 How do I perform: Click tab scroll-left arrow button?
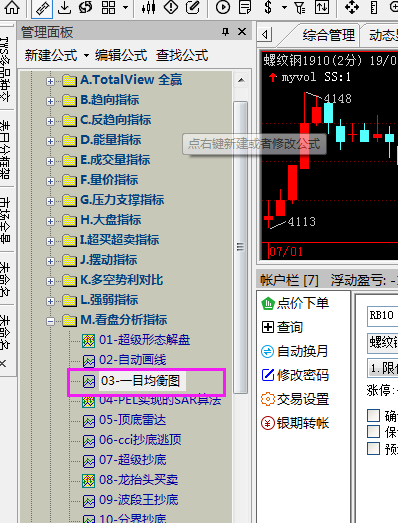(x=266, y=35)
